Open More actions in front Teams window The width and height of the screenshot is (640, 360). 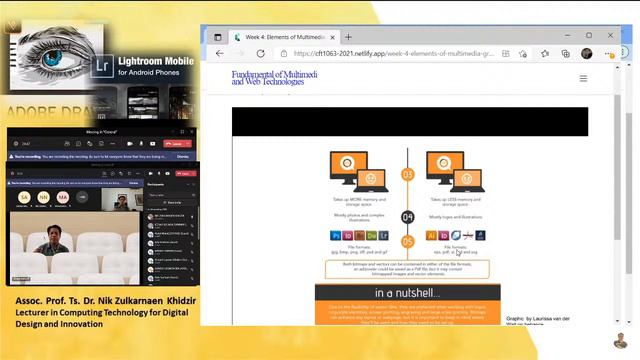[x=138, y=173]
